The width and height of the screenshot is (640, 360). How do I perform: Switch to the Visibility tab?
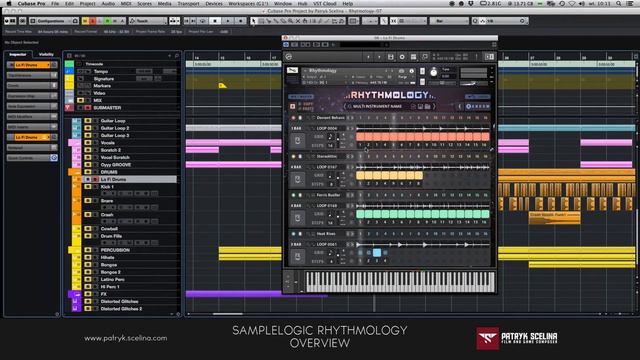tap(46, 54)
